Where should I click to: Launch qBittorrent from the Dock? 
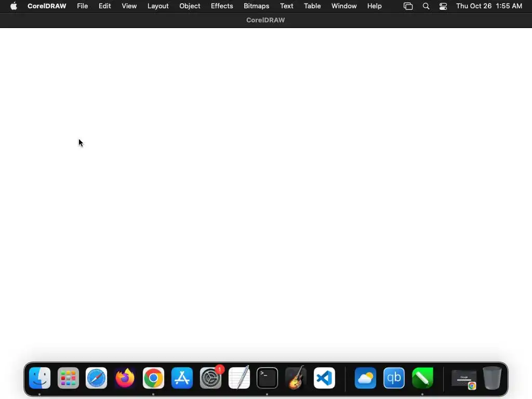pos(394,378)
